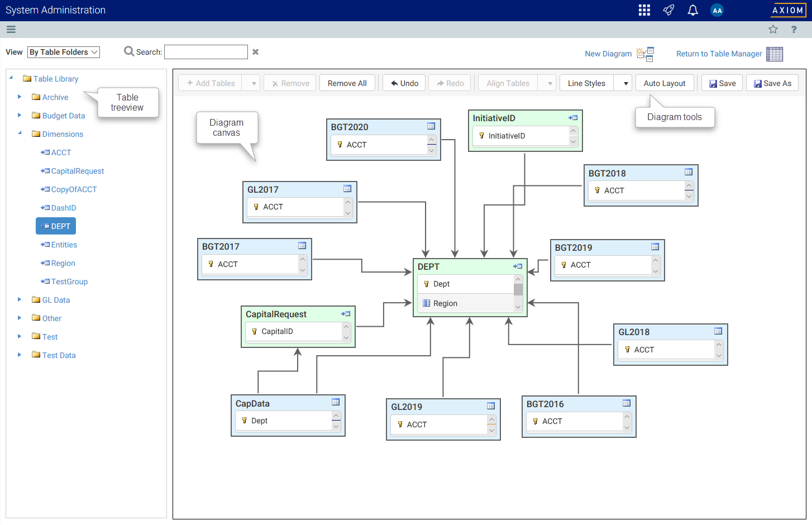Click the Return to Table Manager grid icon

tap(774, 54)
